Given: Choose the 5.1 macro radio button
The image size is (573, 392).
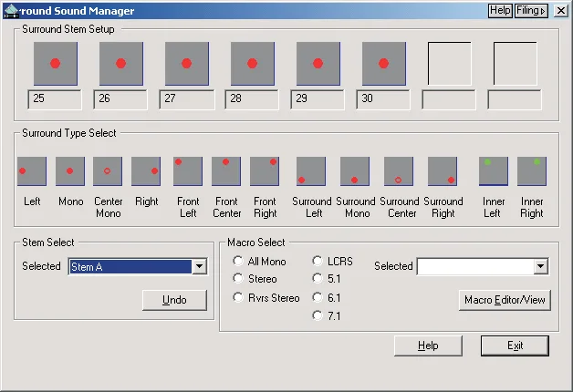Looking at the screenshot, I should 318,278.
